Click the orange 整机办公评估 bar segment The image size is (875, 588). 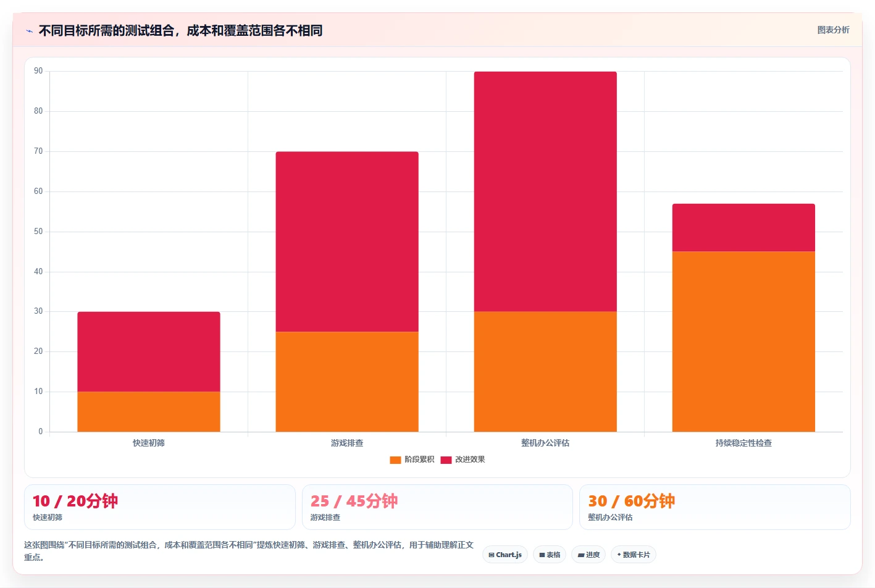click(x=545, y=372)
